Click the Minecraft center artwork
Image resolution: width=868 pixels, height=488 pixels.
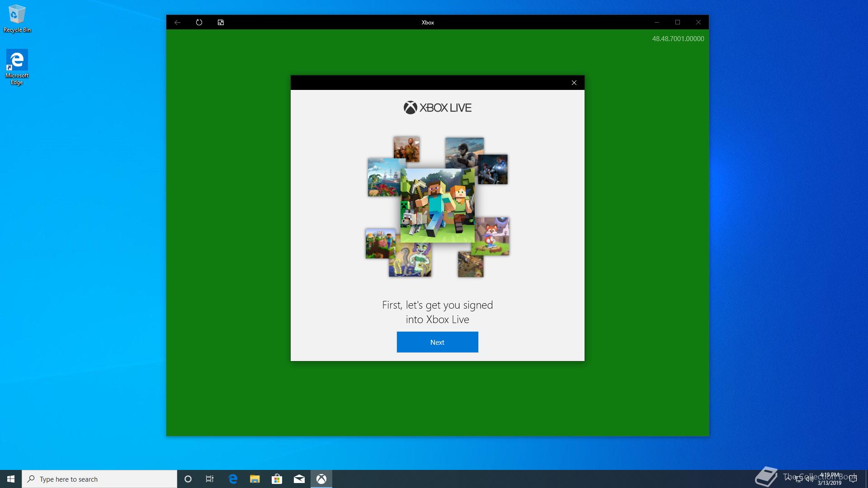[x=437, y=206]
